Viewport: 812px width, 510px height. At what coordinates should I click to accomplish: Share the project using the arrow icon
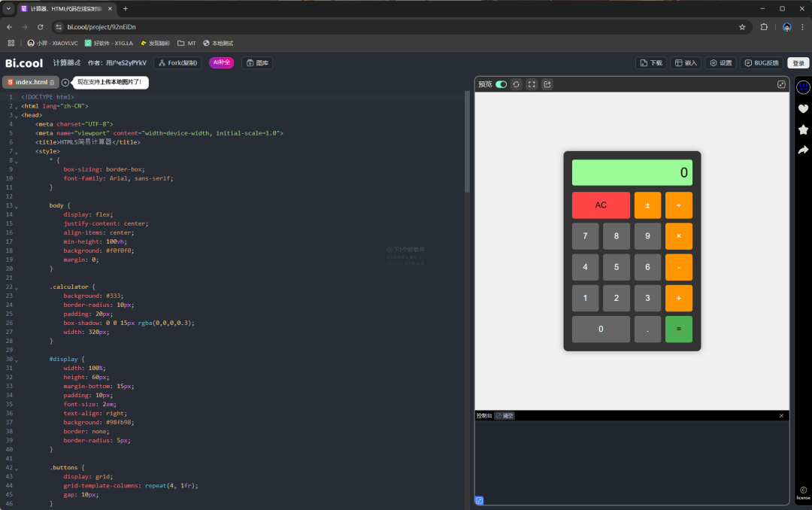803,150
